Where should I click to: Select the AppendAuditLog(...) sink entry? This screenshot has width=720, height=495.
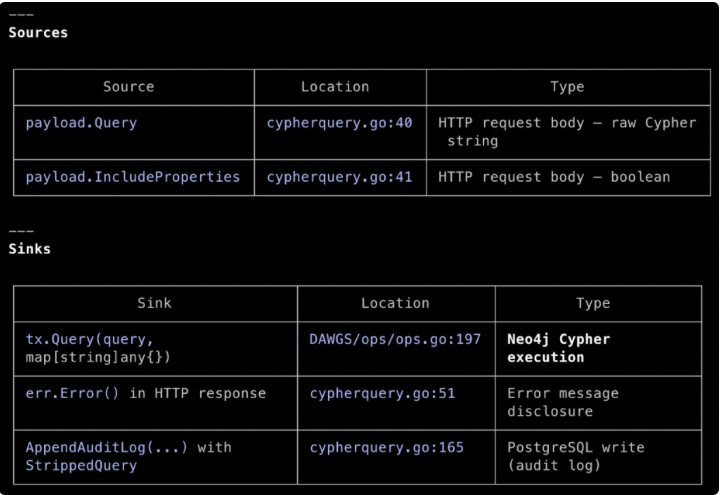click(x=128, y=455)
